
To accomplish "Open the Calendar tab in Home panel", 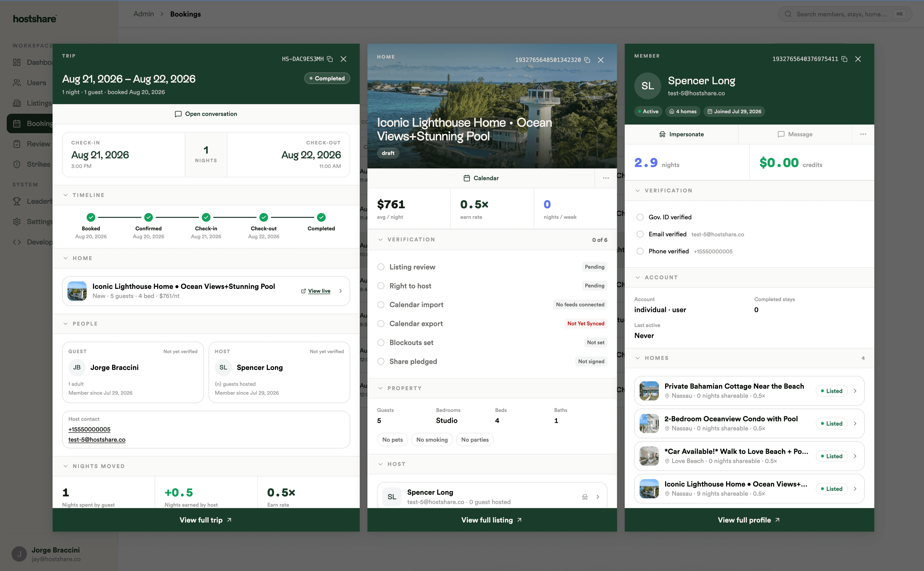I will coord(481,178).
